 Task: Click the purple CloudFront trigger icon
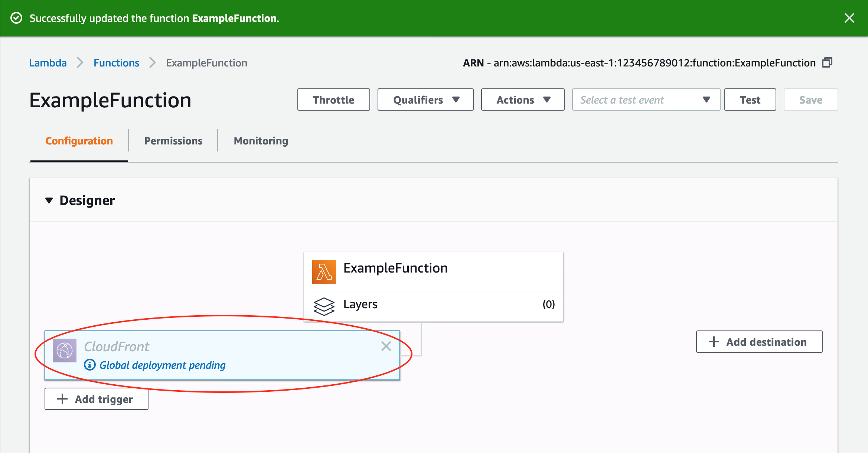(x=65, y=350)
